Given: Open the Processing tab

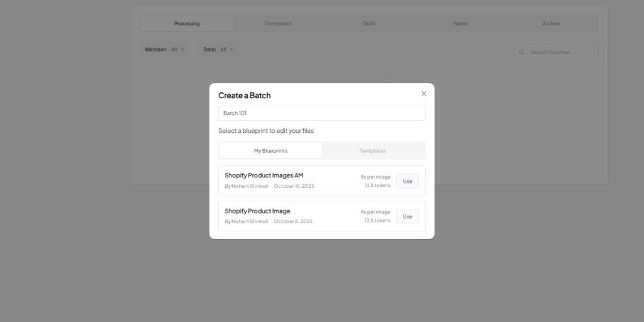Looking at the screenshot, I should tap(187, 23).
